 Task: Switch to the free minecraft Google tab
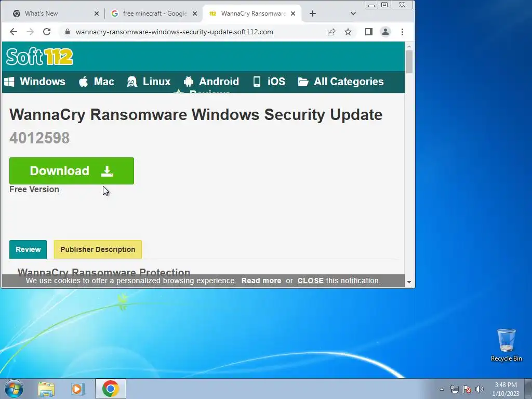[x=154, y=14]
